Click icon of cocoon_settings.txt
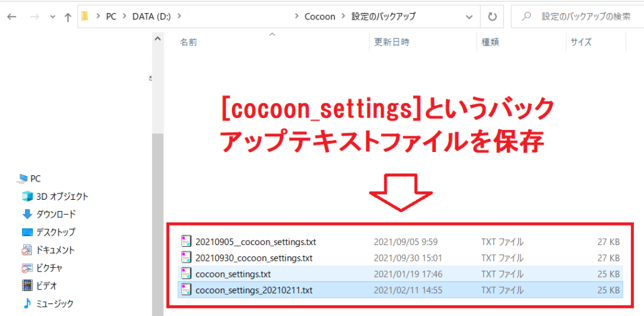 186,274
